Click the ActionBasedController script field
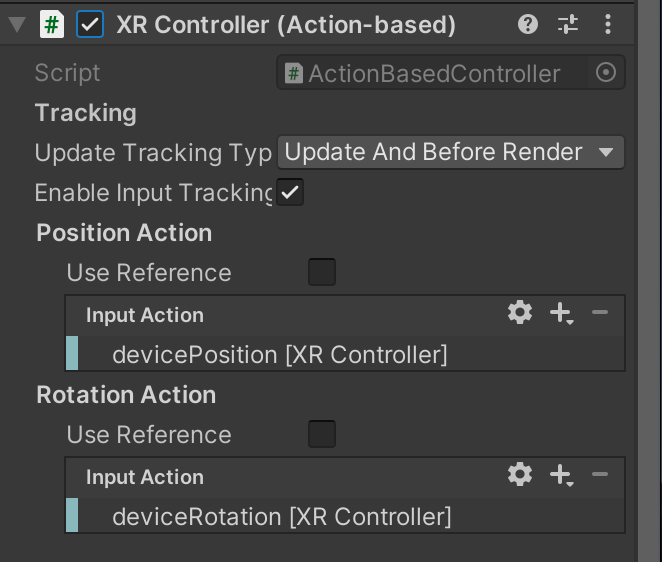The height and width of the screenshot is (562, 662). tap(450, 73)
